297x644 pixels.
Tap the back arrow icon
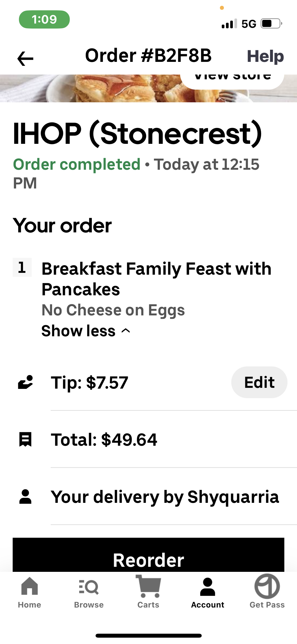point(25,58)
